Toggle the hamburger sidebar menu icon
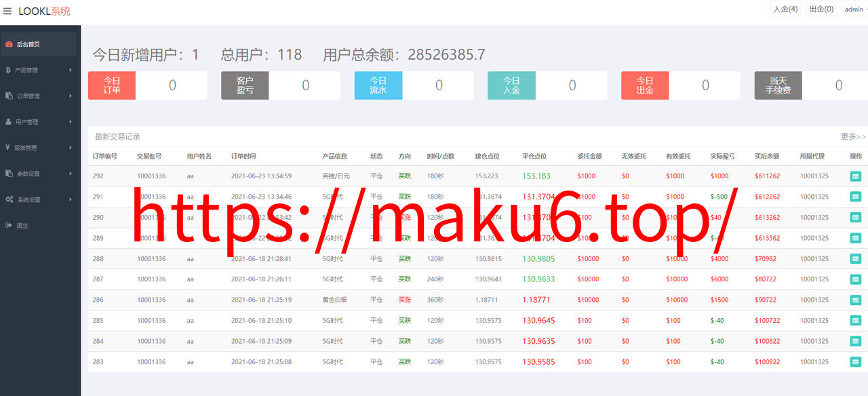868x396 pixels. pyautogui.click(x=7, y=11)
